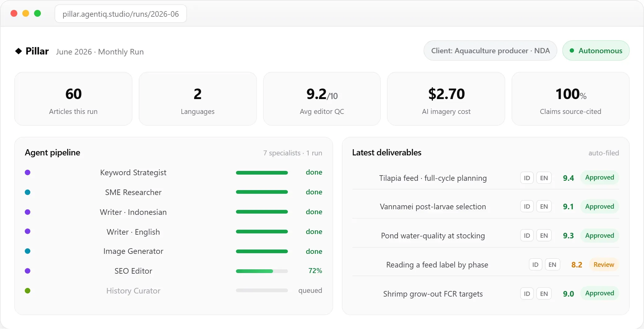Click the History Curator queued progress bar
This screenshot has height=330, width=644.
[x=262, y=290]
